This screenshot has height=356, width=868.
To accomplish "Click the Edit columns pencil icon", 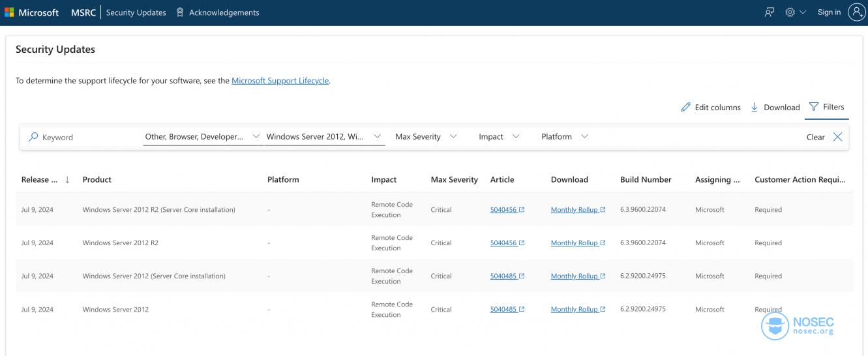I will (x=685, y=107).
